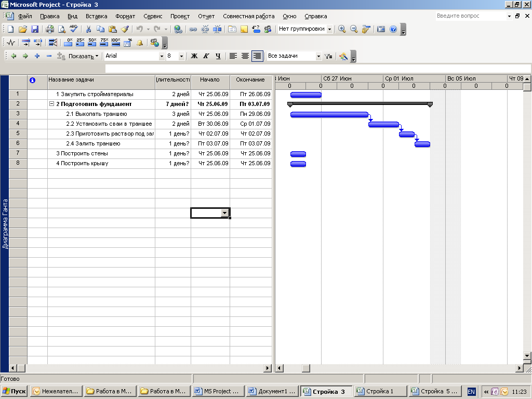Link the selected tasks
Screen dimensions: 532x399
pos(193,29)
